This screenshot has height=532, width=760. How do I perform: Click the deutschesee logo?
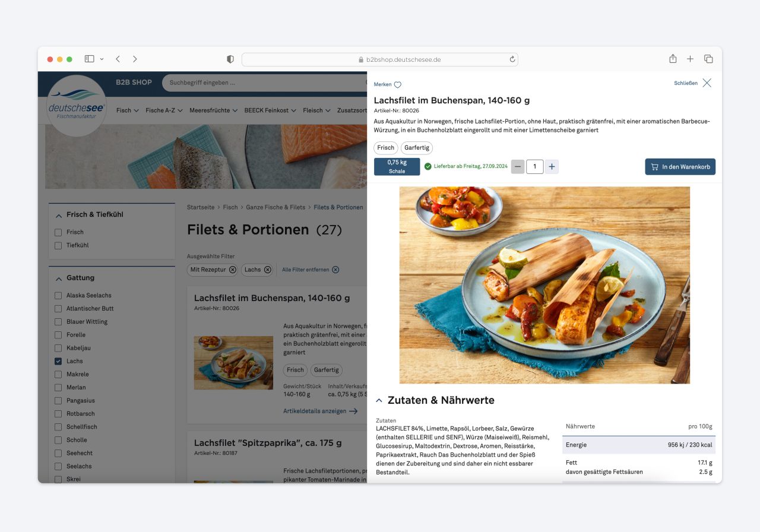click(76, 106)
